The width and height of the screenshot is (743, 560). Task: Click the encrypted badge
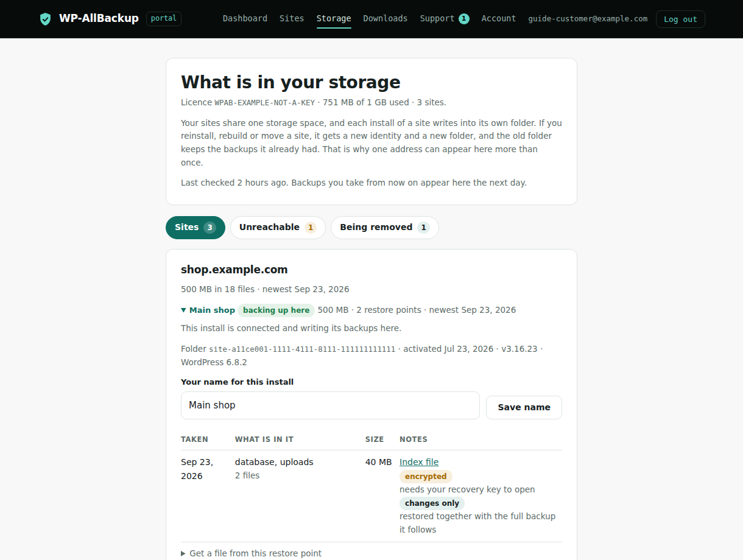tap(426, 477)
